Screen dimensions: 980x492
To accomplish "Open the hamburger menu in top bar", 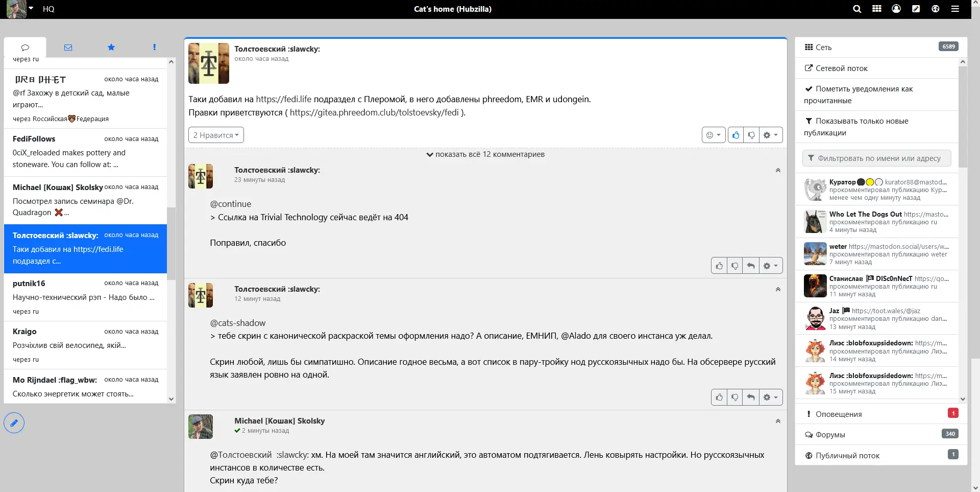I will [x=955, y=9].
